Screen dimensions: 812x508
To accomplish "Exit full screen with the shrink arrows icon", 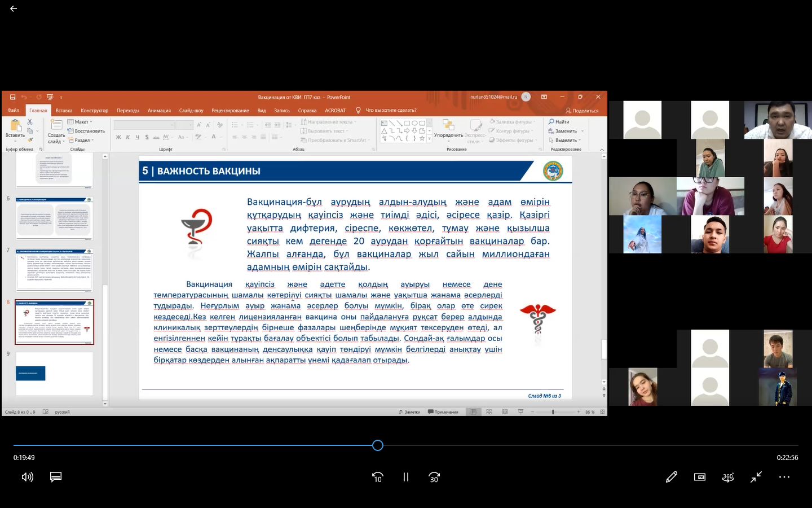I will (756, 477).
